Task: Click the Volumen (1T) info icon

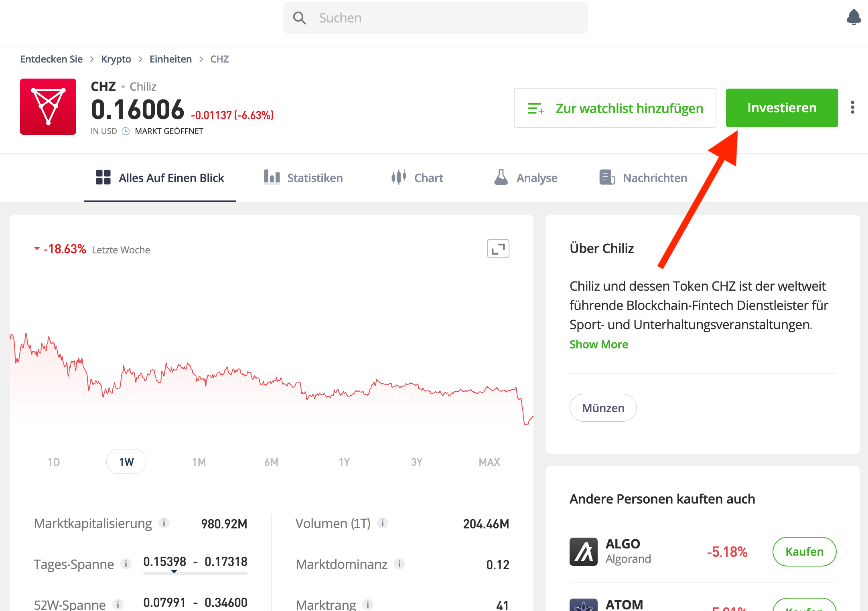Action: [383, 523]
